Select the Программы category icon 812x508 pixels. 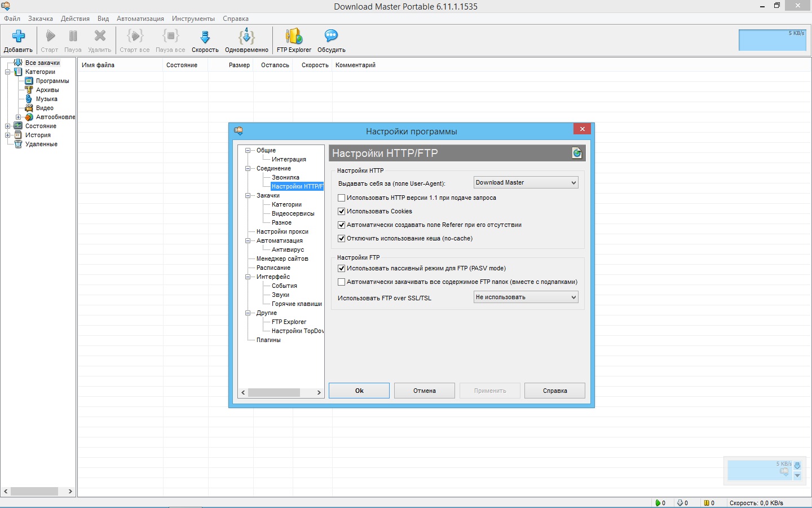[29, 81]
